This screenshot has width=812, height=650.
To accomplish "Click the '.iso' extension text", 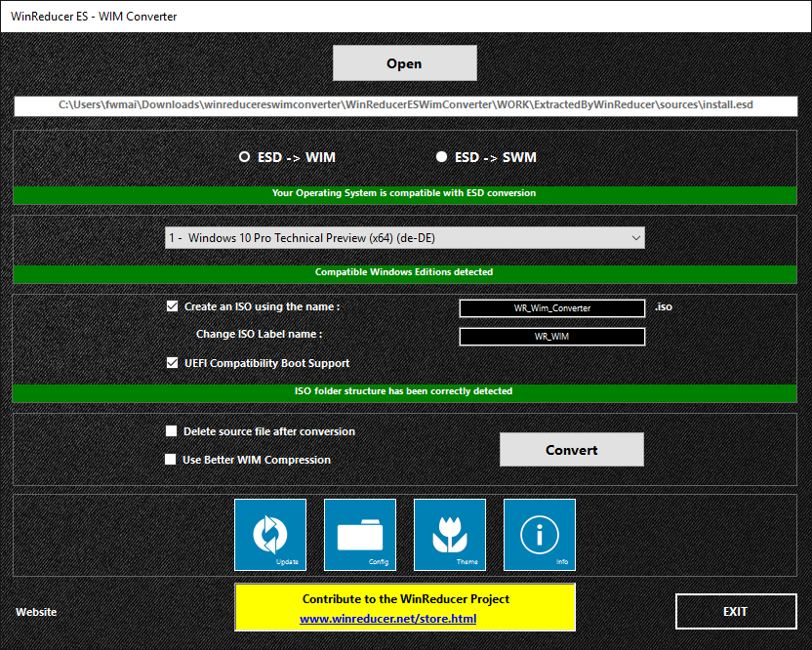I will coord(664,306).
